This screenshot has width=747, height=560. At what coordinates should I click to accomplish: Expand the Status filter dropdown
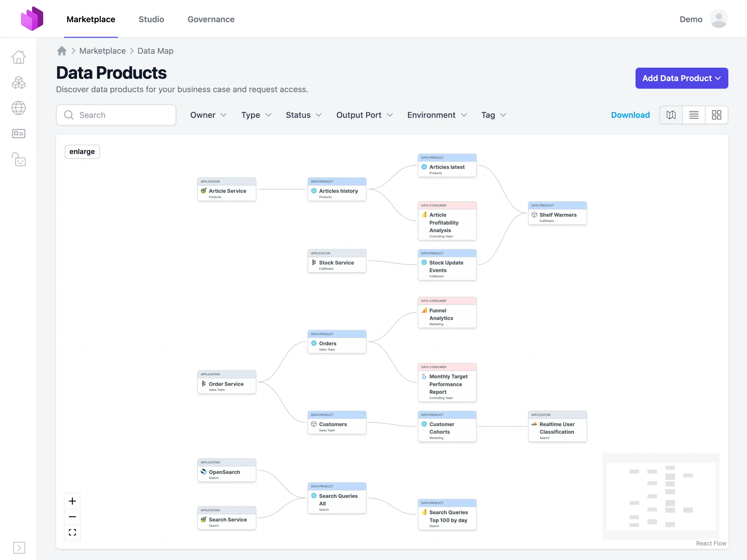303,115
